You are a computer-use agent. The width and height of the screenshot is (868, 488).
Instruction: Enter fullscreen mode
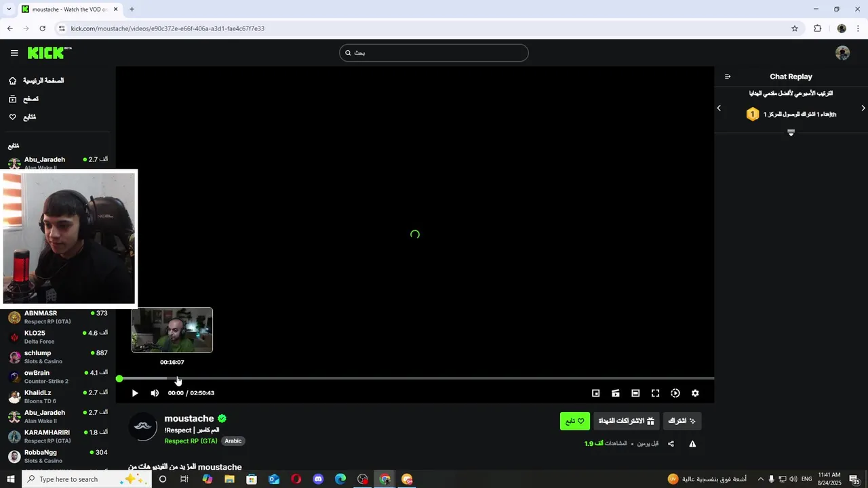[655, 393]
